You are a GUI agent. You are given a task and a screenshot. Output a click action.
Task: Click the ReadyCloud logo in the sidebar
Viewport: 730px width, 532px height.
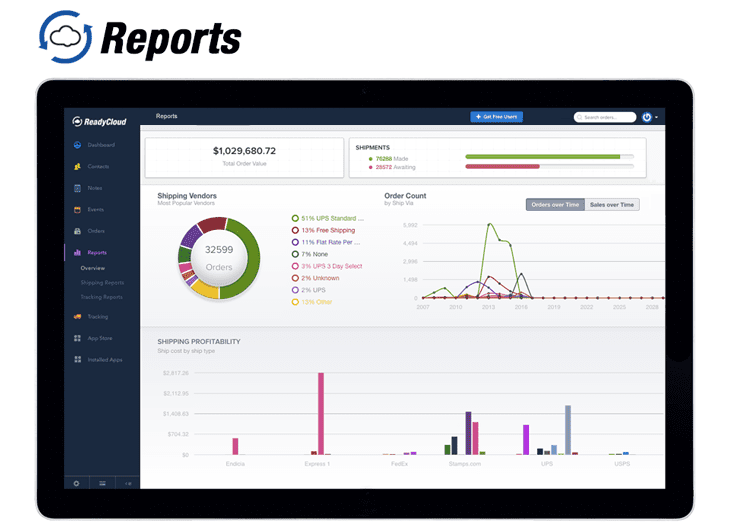pyautogui.click(x=99, y=121)
